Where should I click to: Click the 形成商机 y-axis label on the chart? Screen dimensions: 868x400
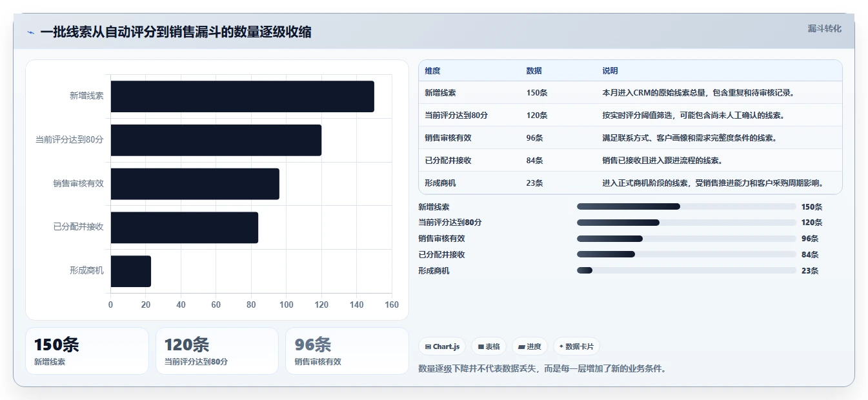pyautogui.click(x=86, y=272)
